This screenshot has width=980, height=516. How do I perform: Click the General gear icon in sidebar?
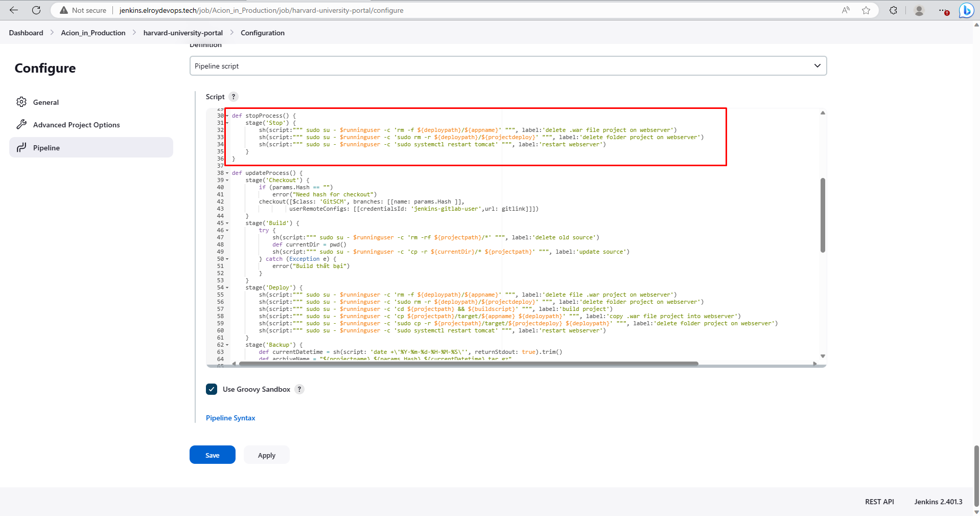click(x=21, y=102)
